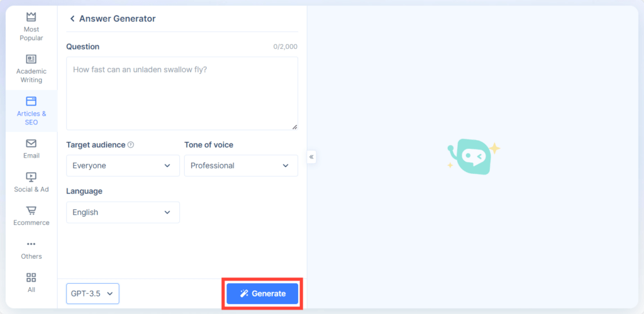Open the Others three-dot icon
This screenshot has width=644, height=314.
31,244
